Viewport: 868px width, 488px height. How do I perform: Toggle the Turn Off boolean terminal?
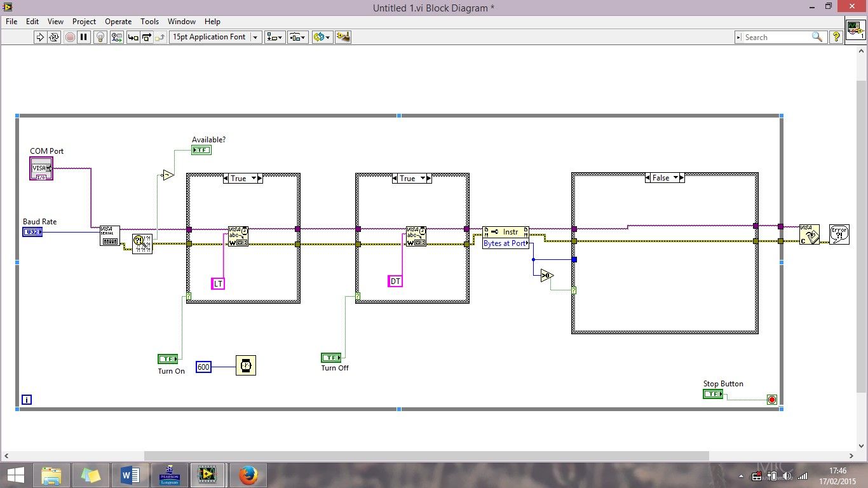[x=330, y=357]
